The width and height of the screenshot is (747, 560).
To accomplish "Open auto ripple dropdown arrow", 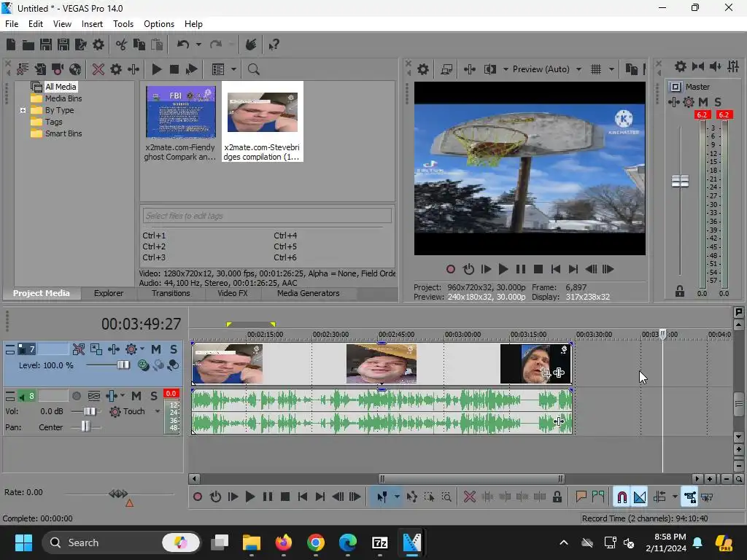I will 675,497.
